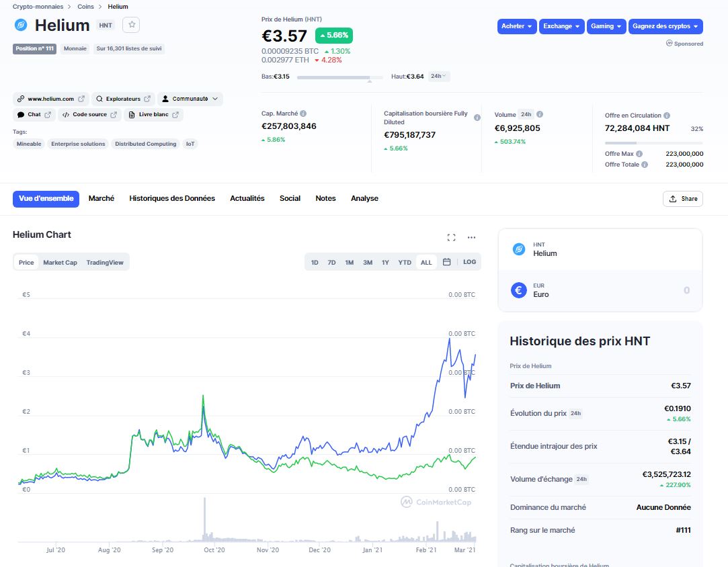Open the calendar date range picker
Image resolution: width=728 pixels, height=567 pixels.
tap(446, 262)
